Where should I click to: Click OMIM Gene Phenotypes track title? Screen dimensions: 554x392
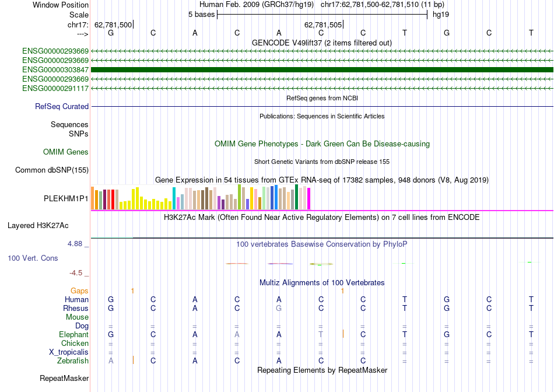coord(322,144)
